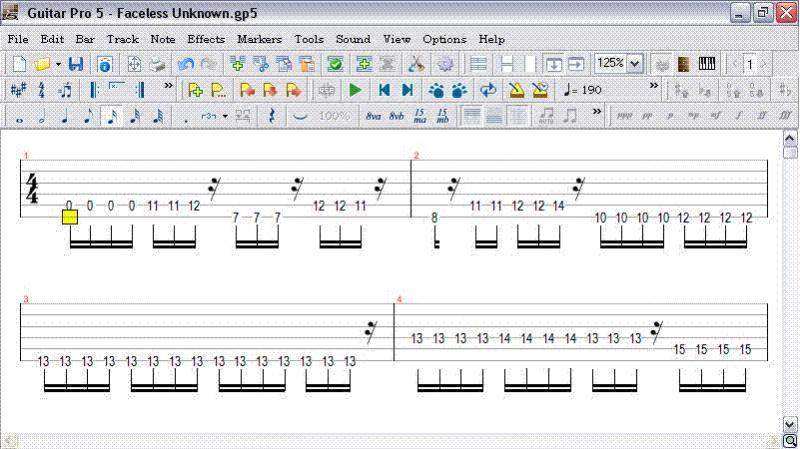Select the whole note duration

coord(19,116)
